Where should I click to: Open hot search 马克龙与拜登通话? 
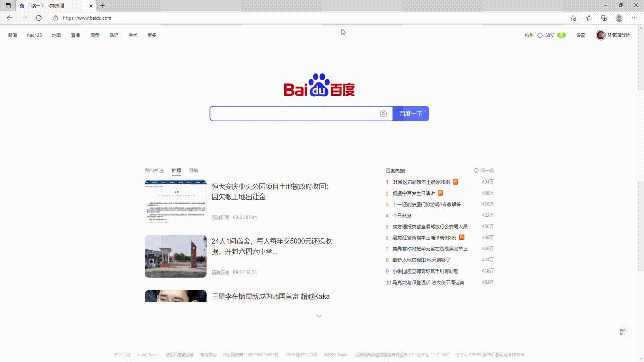[429, 282]
